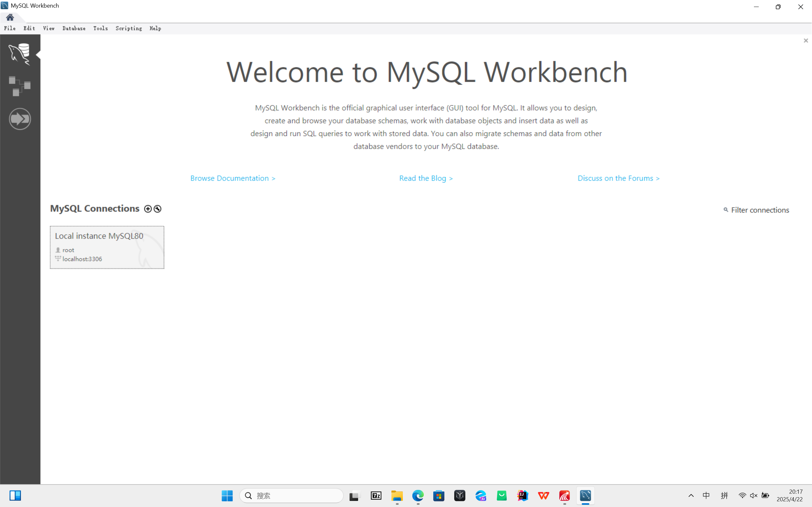Click the Filter connections search icon
812x507 pixels.
(726, 210)
